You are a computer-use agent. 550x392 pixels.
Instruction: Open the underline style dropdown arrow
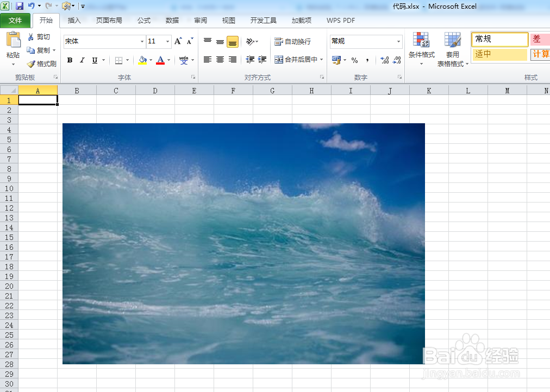click(103, 60)
